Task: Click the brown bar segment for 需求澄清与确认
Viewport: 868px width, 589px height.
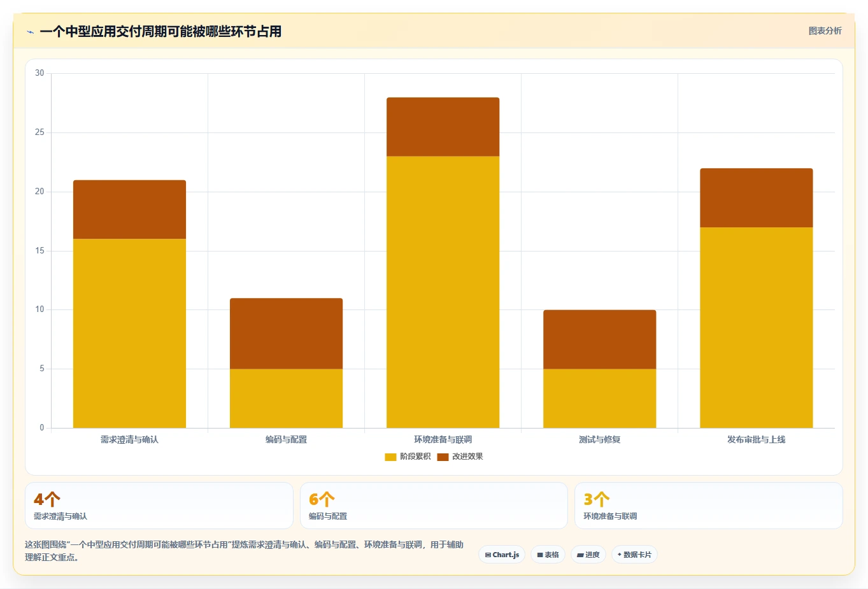Action: (129, 209)
